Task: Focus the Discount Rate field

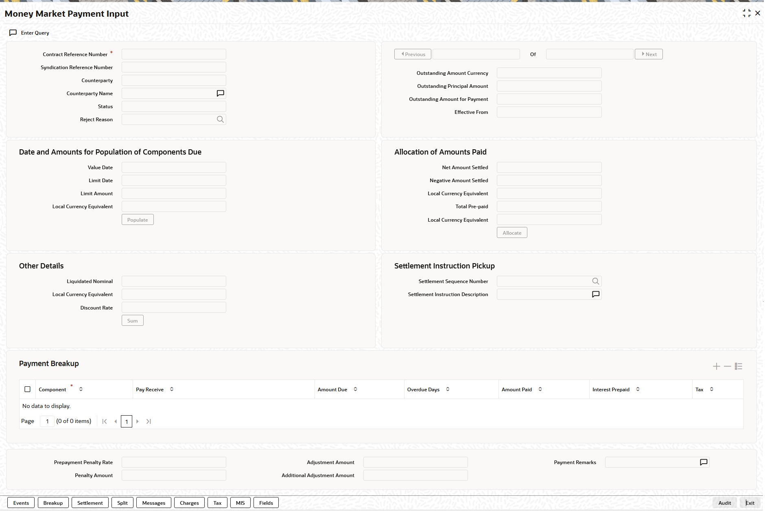Action: 174,307
